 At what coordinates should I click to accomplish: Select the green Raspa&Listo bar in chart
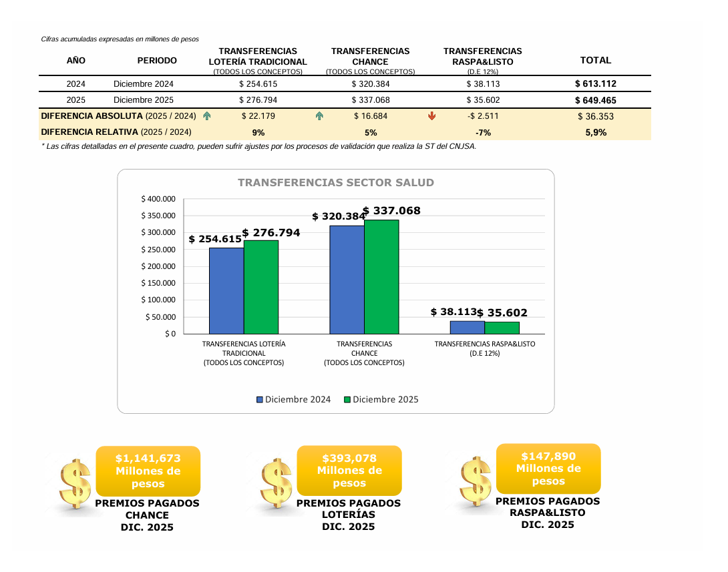(x=502, y=328)
